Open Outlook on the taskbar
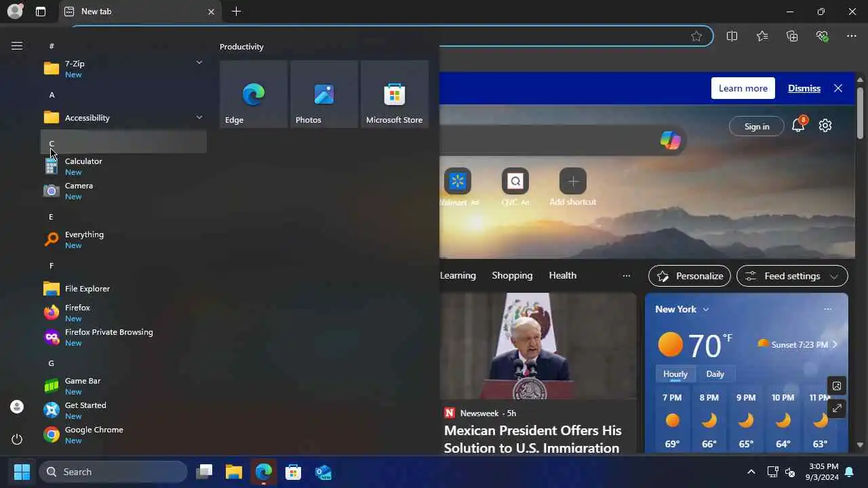Viewport: 868px width, 488px height. [x=323, y=472]
